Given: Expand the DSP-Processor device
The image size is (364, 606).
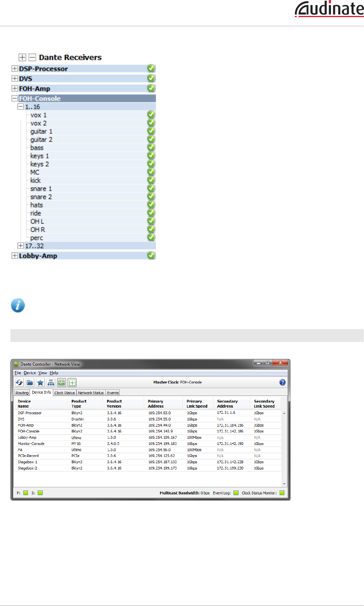Looking at the screenshot, I should pos(15,68).
